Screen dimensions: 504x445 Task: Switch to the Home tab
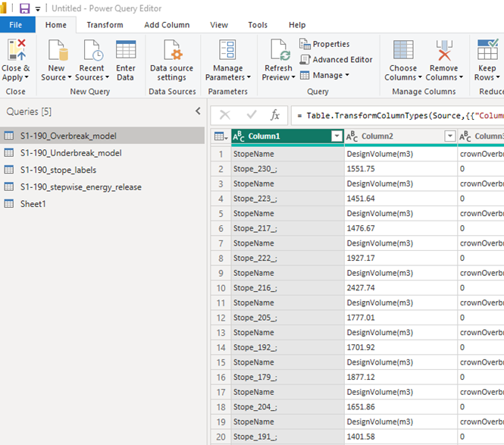pyautogui.click(x=56, y=25)
